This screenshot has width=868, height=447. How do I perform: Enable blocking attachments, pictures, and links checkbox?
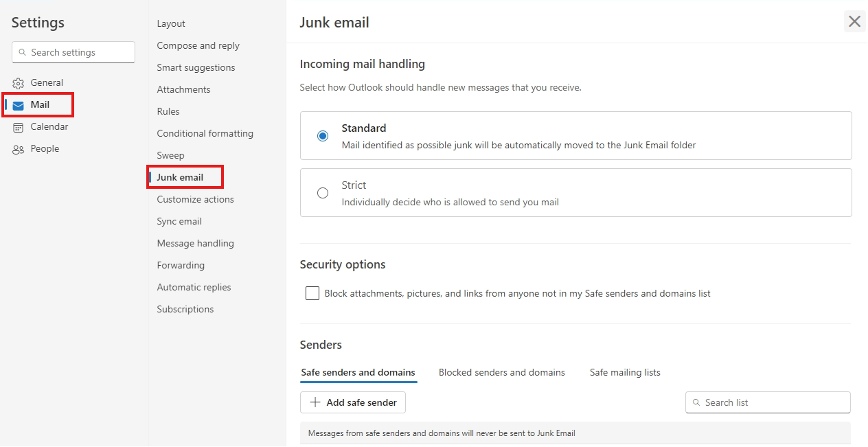pos(312,293)
